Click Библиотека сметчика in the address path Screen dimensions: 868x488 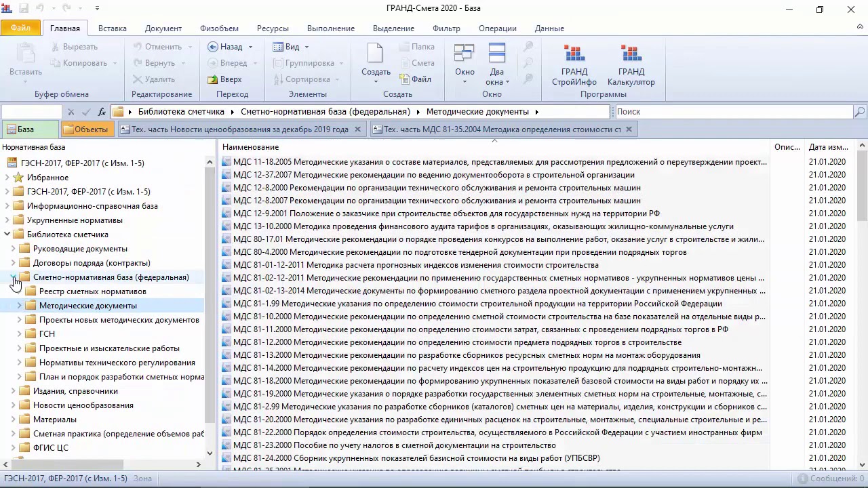coord(181,112)
